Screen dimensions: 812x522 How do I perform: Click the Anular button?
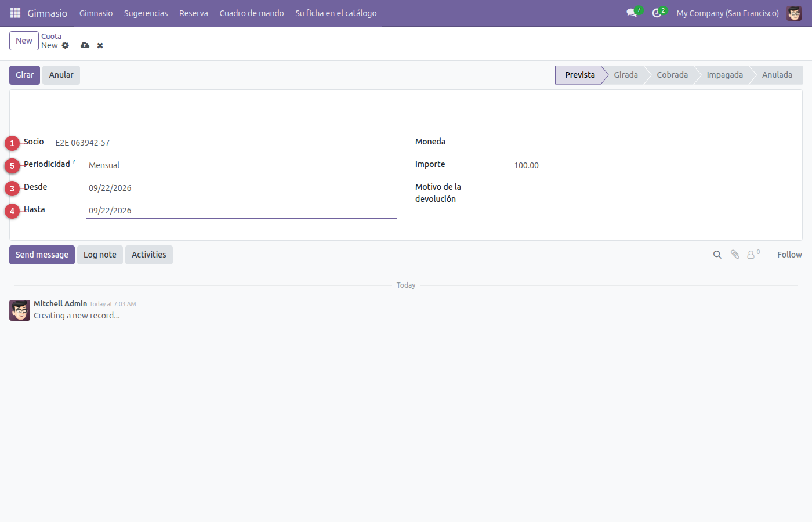61,75
